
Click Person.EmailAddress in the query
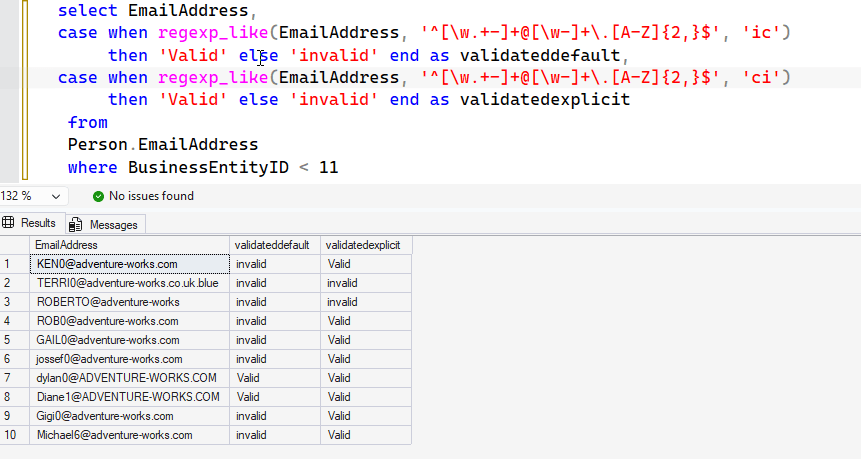click(x=163, y=145)
